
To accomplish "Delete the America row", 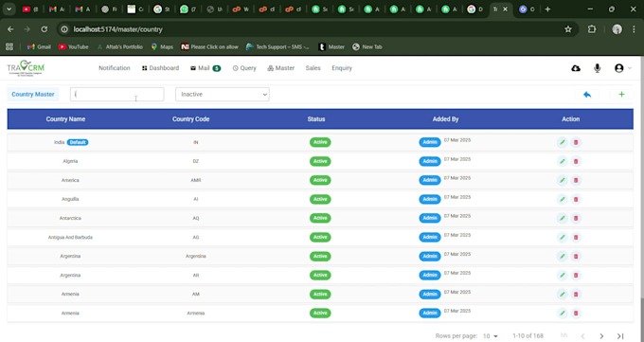I will click(x=576, y=180).
